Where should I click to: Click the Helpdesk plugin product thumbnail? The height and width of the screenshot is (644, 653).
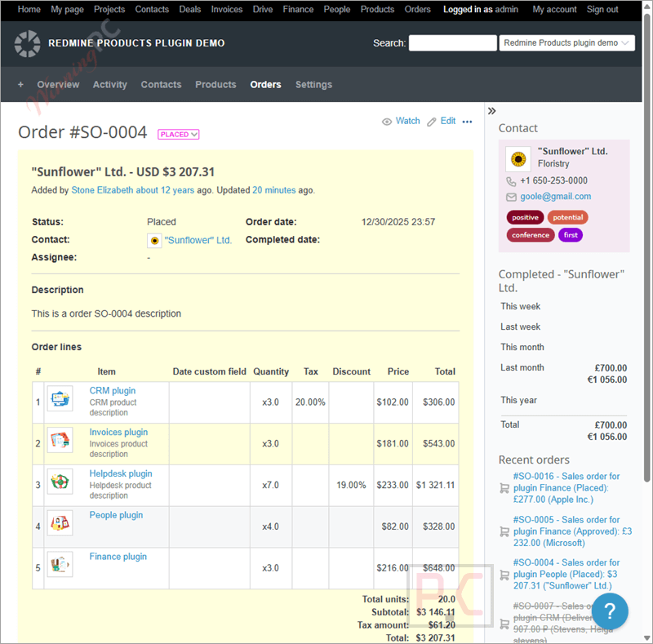(x=60, y=481)
